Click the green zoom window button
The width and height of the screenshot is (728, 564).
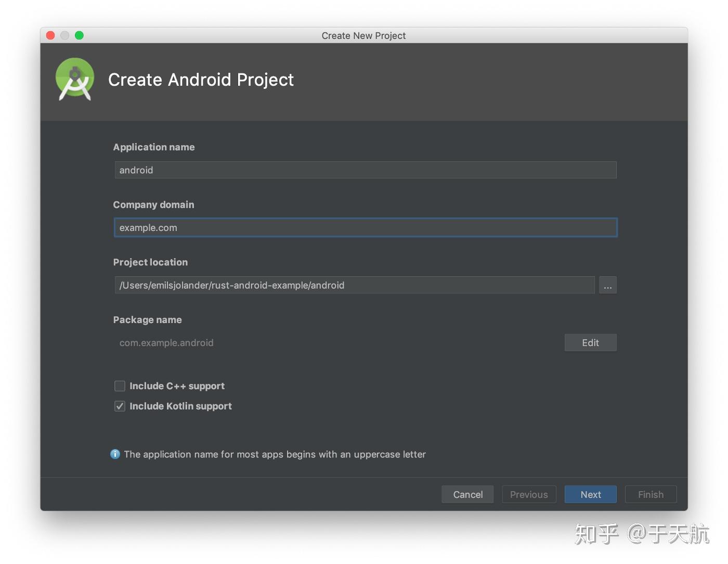click(79, 35)
